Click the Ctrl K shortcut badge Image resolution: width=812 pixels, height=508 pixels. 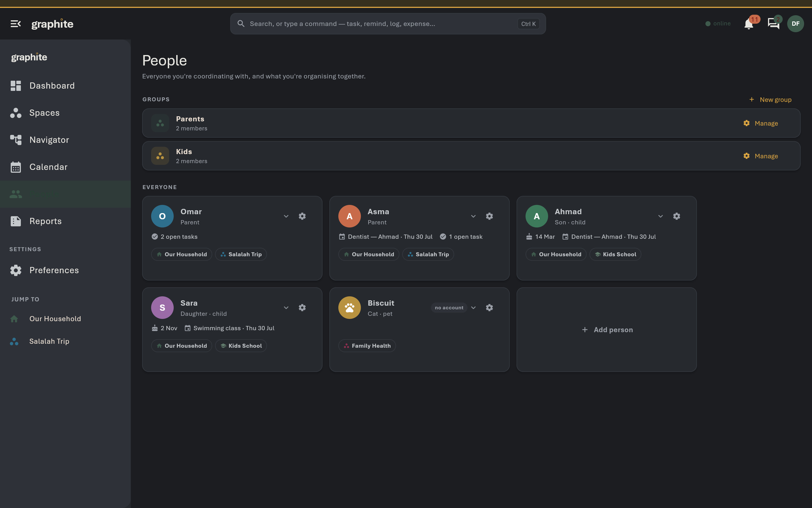[528, 24]
